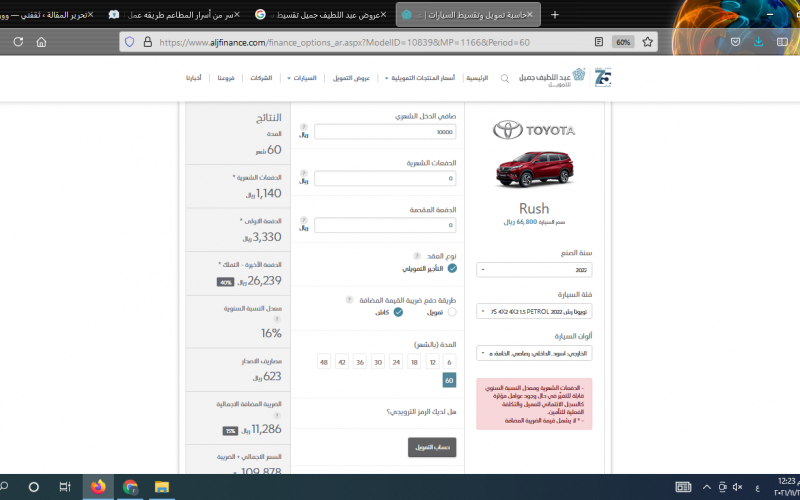Choose the 24 month period
Viewport: 800px width, 500px height.
[396, 362]
